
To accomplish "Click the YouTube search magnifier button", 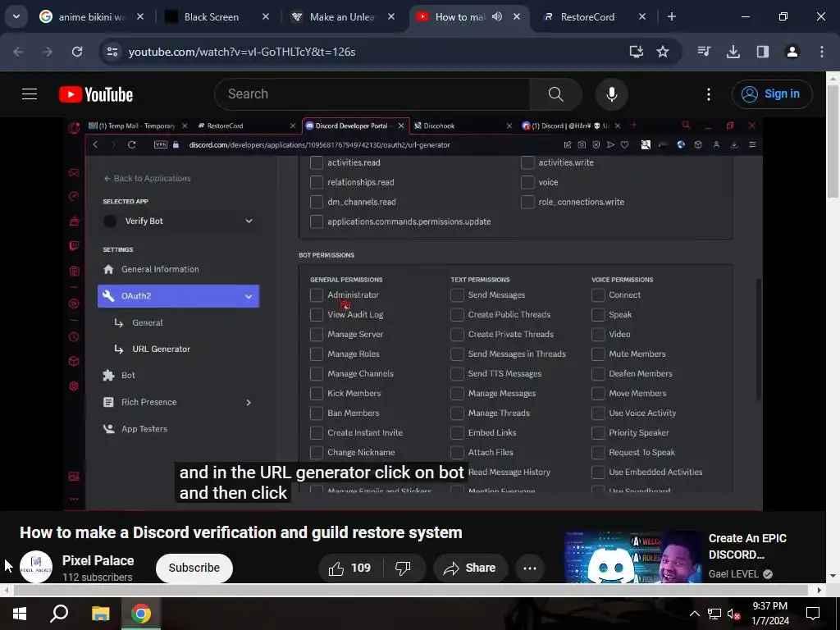I will point(555,94).
